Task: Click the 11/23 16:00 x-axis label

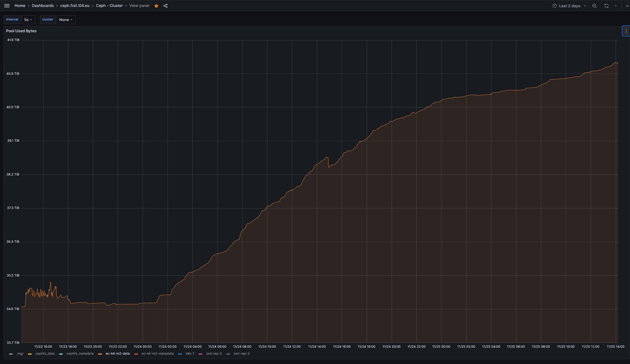Action: click(x=43, y=347)
